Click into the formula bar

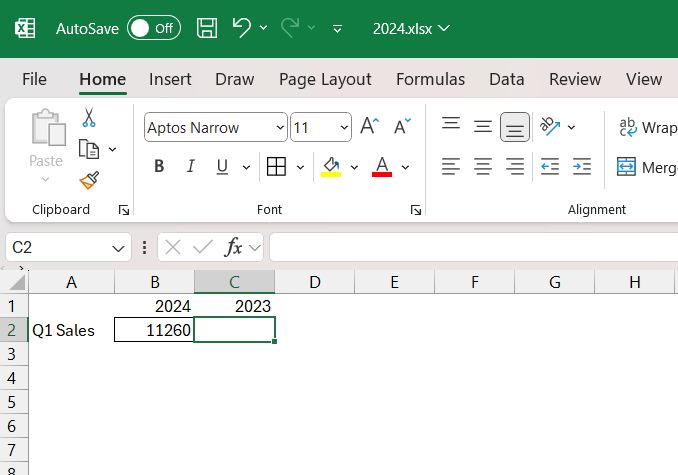coord(473,247)
